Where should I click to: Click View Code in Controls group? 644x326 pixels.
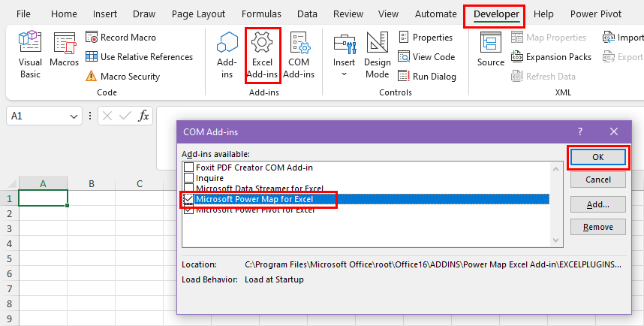(x=426, y=57)
